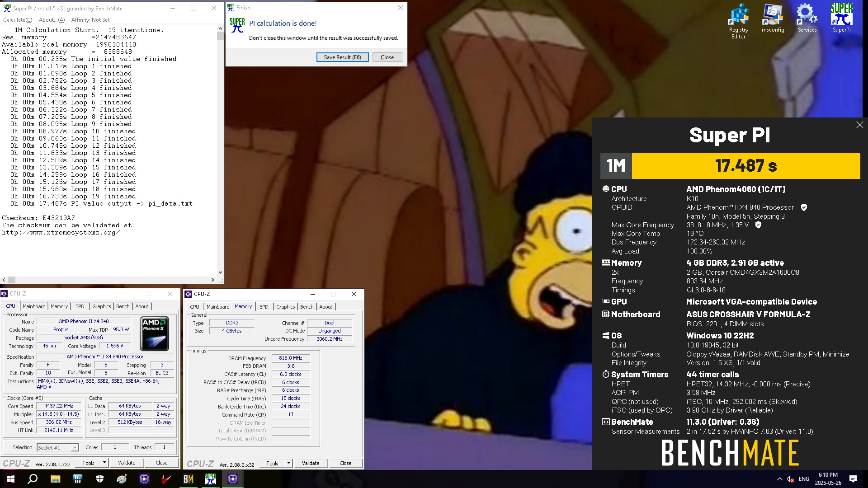Click Multiplier x 14.5 (4.0 - 14.5) value
The height and width of the screenshot is (488, 868).
pos(59,414)
